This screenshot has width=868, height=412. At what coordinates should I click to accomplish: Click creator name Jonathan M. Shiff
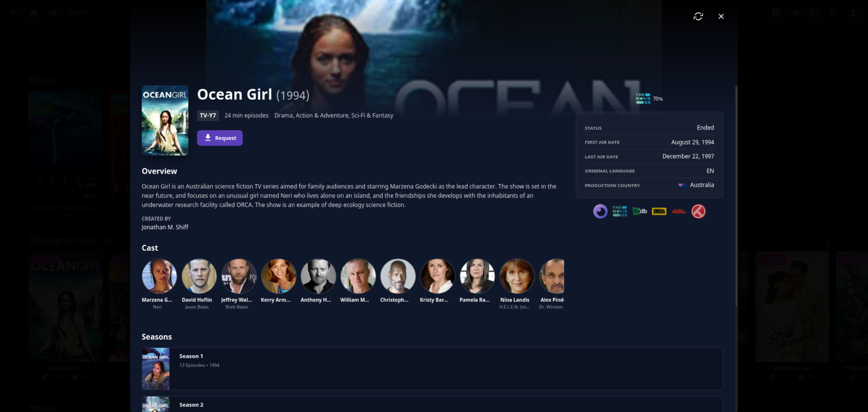(x=165, y=227)
